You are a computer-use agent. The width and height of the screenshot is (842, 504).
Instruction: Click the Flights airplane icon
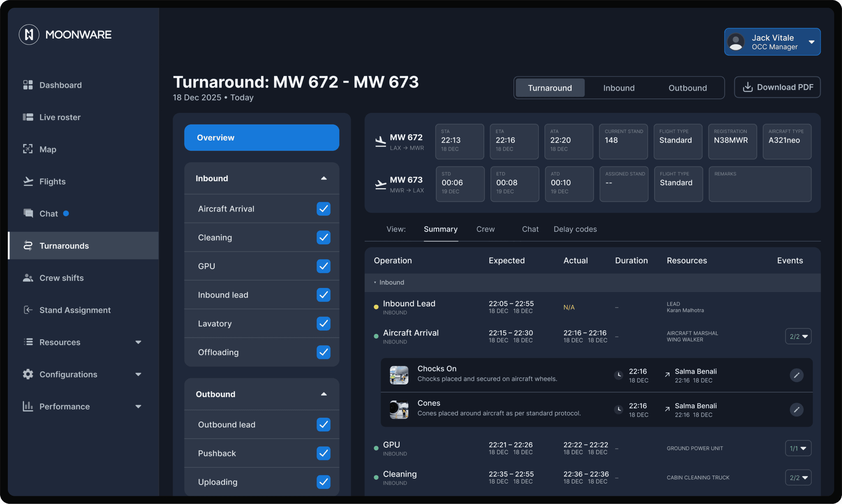click(x=28, y=181)
